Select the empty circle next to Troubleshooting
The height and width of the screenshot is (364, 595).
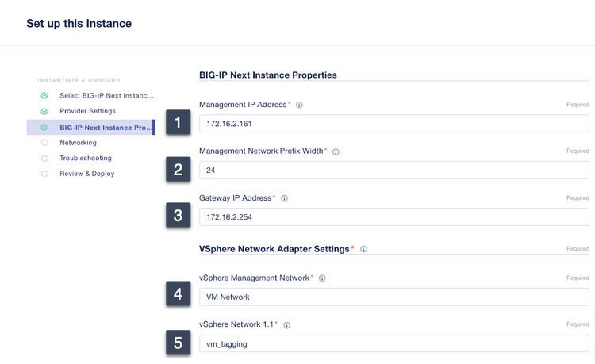(x=44, y=159)
